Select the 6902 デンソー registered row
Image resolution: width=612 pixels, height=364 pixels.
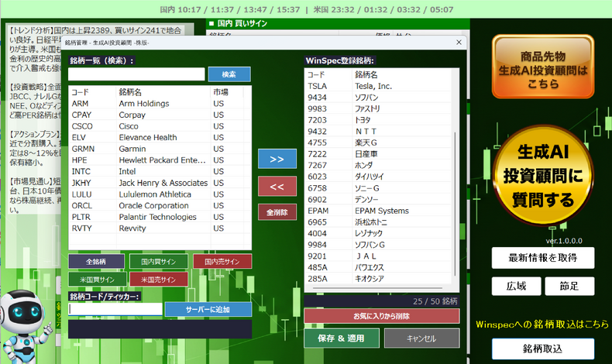(378, 199)
